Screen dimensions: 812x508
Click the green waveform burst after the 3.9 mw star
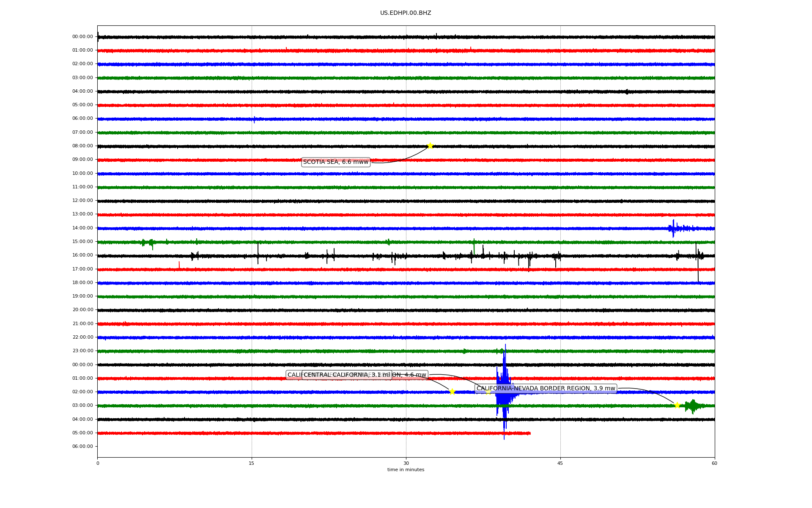(694, 406)
